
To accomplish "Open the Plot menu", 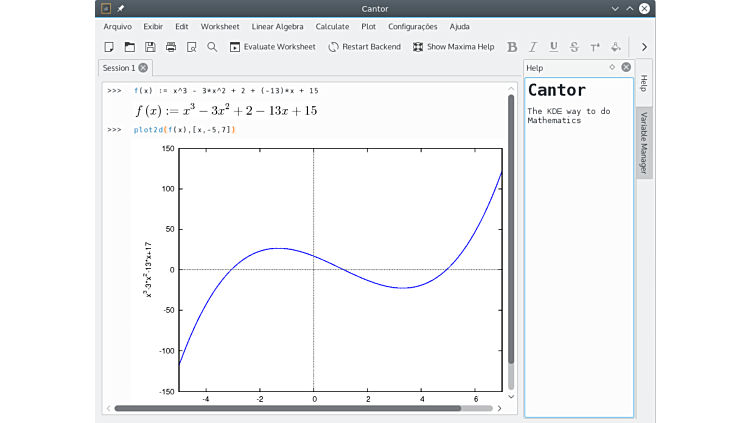I will pos(369,26).
